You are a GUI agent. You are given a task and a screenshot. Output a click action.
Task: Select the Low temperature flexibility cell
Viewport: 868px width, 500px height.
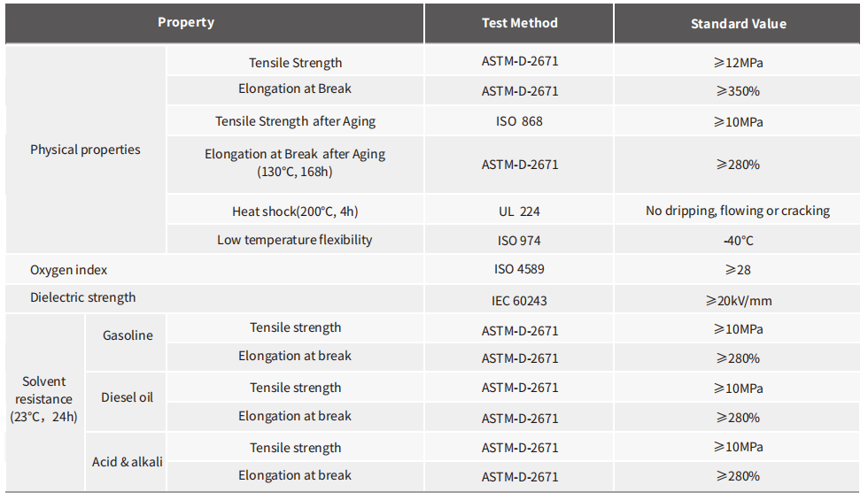coord(295,240)
